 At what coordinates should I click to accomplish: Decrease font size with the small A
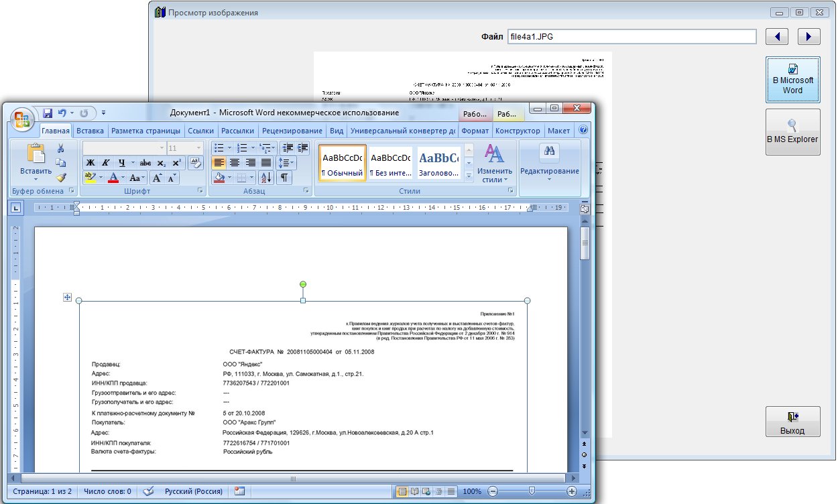172,178
